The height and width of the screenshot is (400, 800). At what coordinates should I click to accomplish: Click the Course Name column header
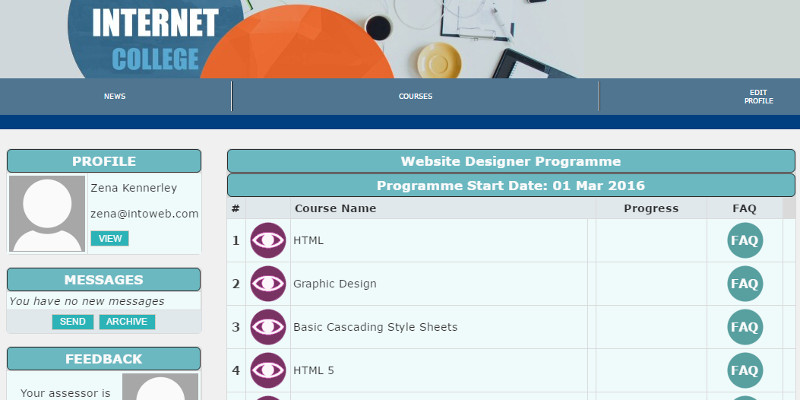point(335,208)
